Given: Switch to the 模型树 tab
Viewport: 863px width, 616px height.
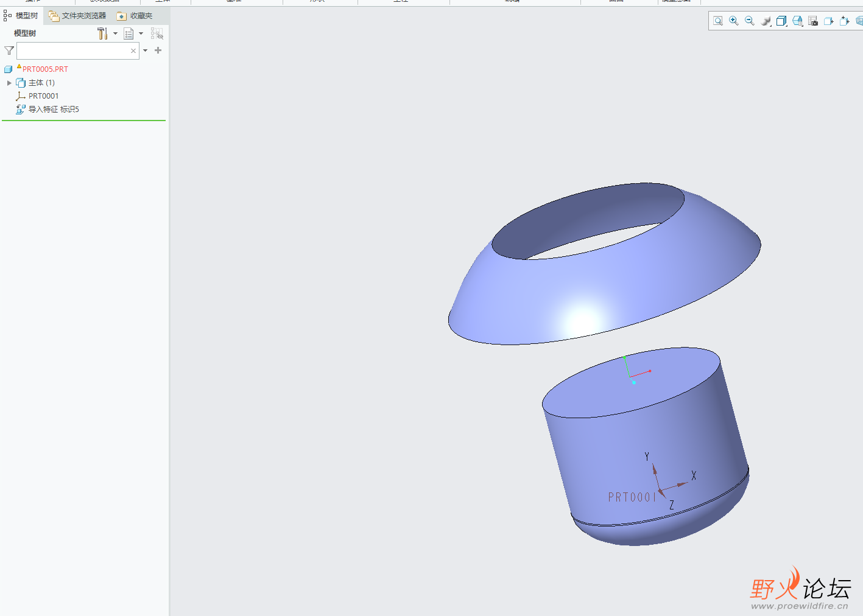Looking at the screenshot, I should coord(21,16).
